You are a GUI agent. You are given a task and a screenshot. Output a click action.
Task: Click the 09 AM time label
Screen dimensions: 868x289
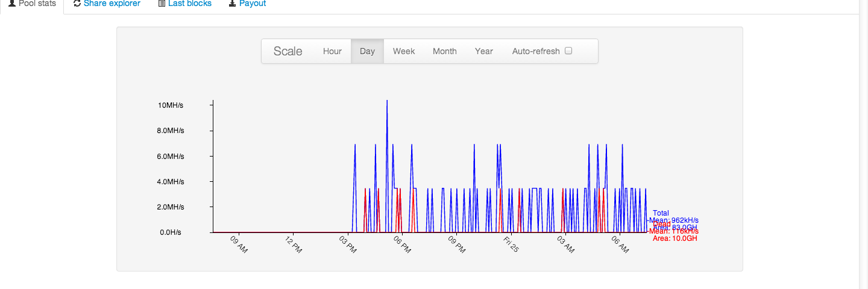pos(239,244)
